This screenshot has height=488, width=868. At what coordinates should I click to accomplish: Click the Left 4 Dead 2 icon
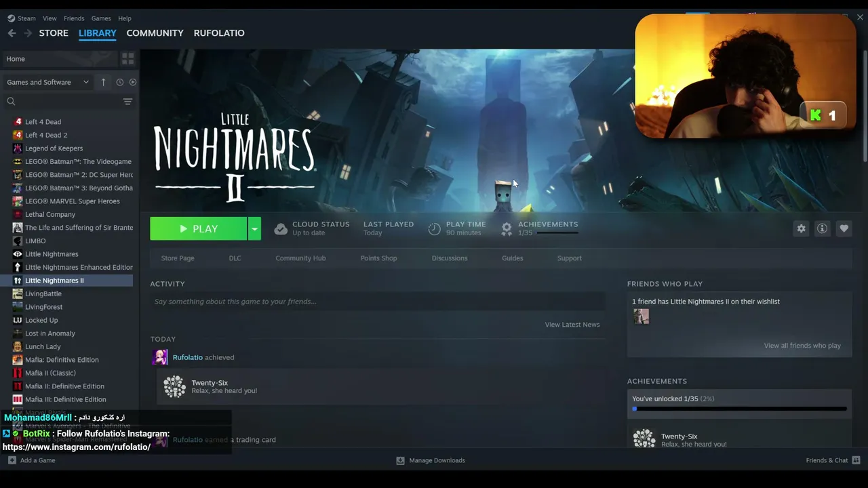(18, 135)
